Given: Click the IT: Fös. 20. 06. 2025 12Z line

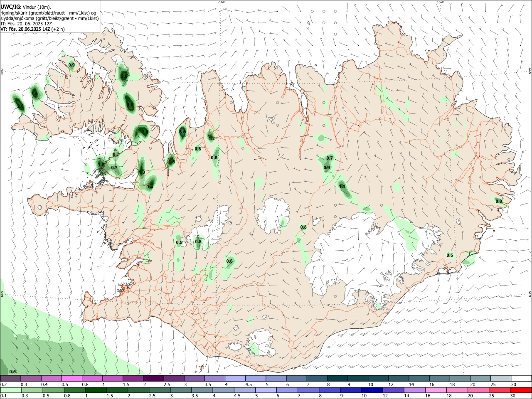Looking at the screenshot, I should [26, 24].
